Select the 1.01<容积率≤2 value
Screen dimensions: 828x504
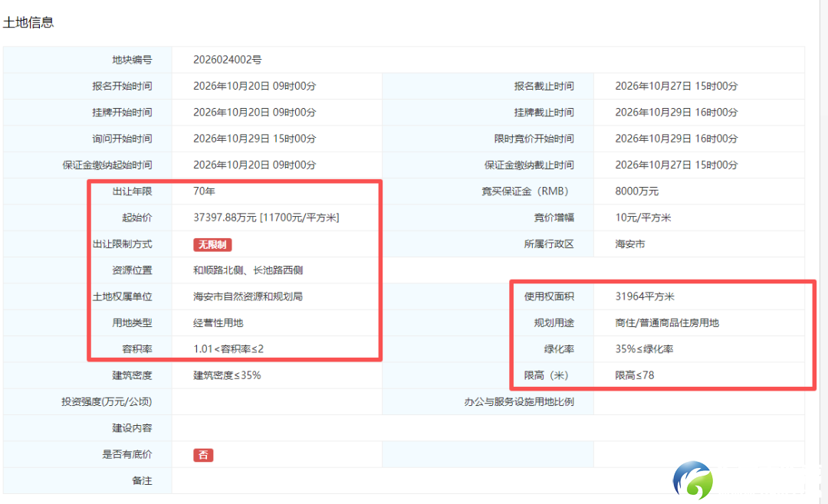pyautogui.click(x=228, y=349)
